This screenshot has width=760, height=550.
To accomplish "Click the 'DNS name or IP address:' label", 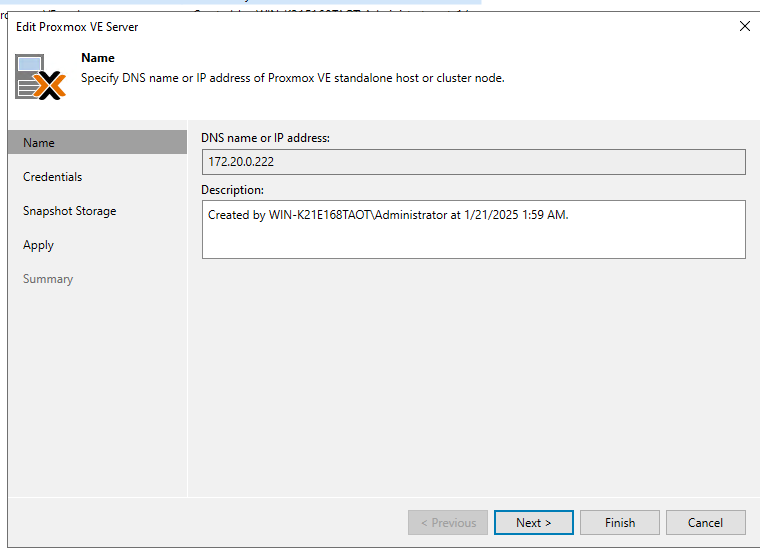I will point(266,138).
